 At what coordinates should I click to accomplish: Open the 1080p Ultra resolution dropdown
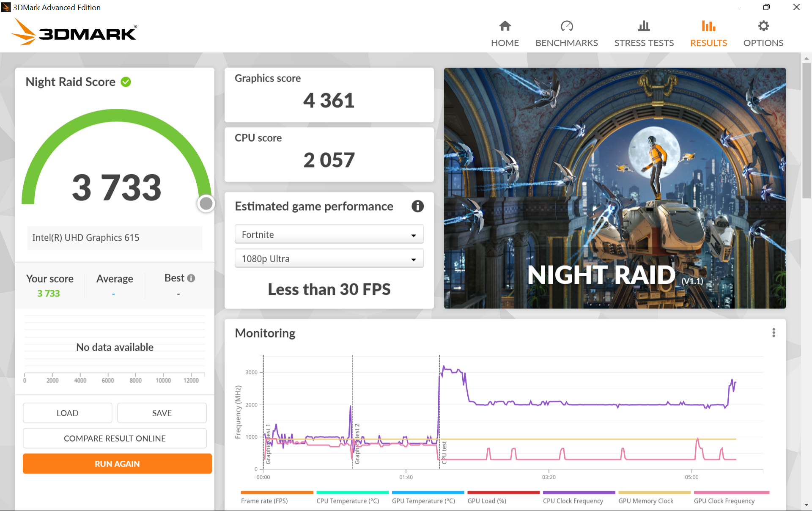pyautogui.click(x=329, y=259)
